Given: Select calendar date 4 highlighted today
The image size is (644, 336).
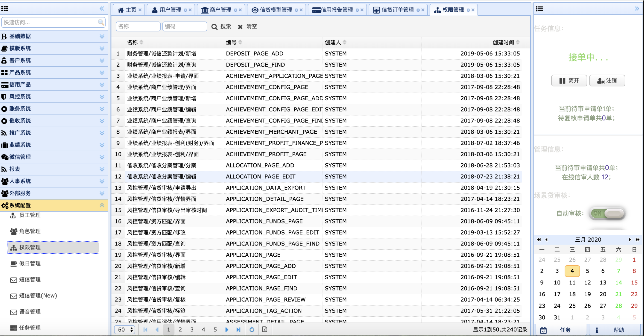Looking at the screenshot, I should click(572, 271).
